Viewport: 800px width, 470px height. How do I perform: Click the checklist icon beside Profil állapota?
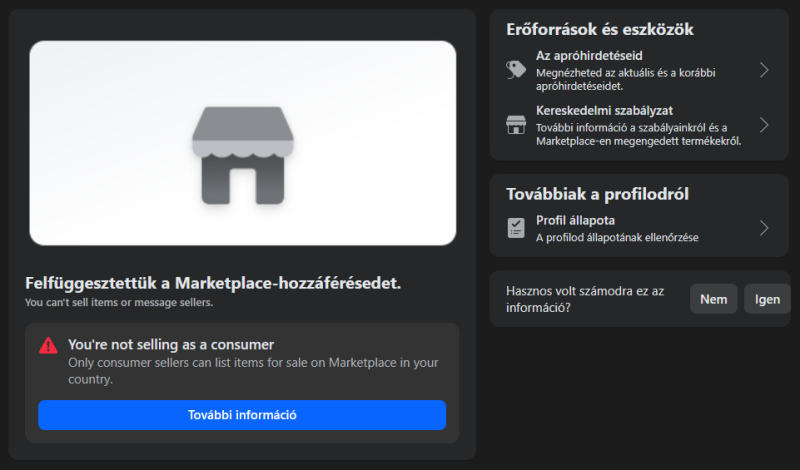click(x=516, y=228)
